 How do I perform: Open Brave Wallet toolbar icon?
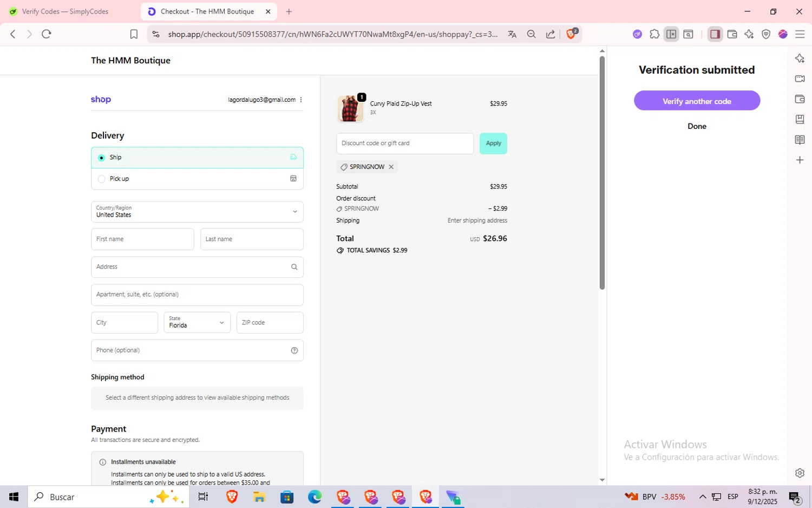(732, 34)
